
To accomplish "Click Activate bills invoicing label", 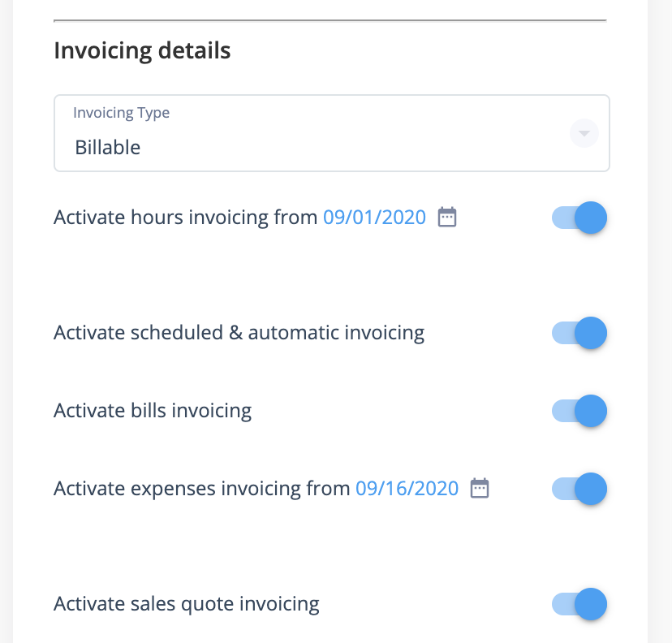I will (153, 411).
